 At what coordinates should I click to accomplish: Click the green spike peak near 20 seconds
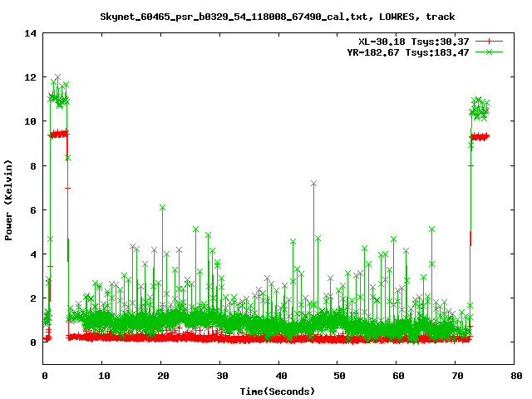coord(162,208)
